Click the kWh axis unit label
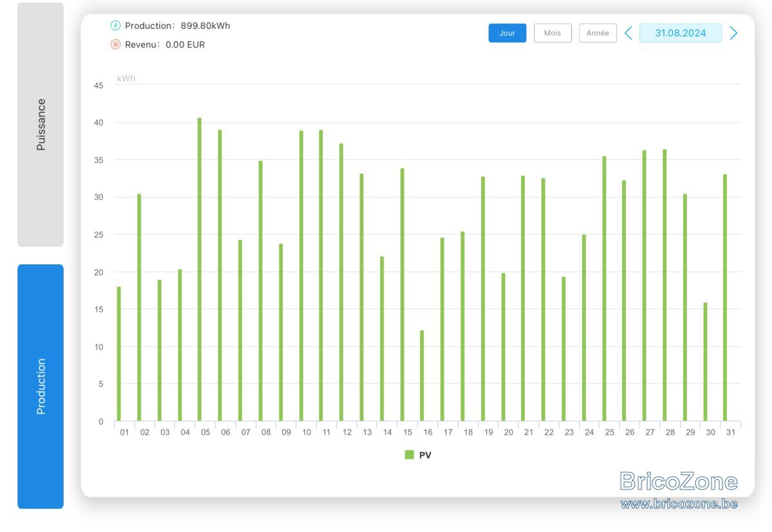Screen dimensions: 772x532 (126, 78)
